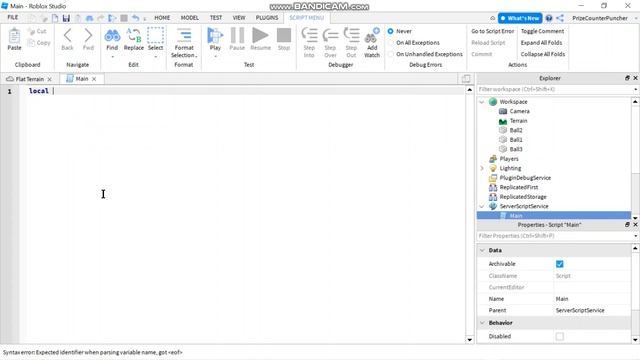Click the new file quick-access icon
Viewport: 640px width, 360px height.
pyautogui.click(x=55, y=18)
